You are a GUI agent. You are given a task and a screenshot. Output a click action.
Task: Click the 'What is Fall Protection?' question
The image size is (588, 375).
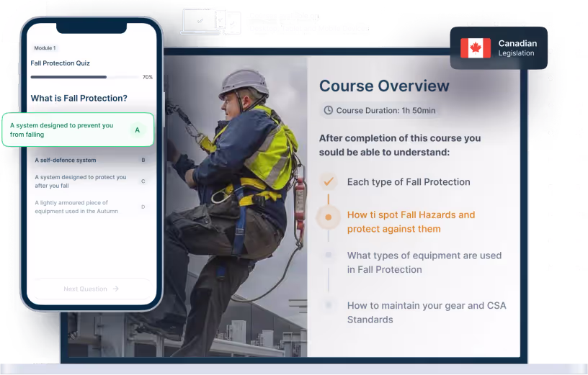[x=79, y=98]
